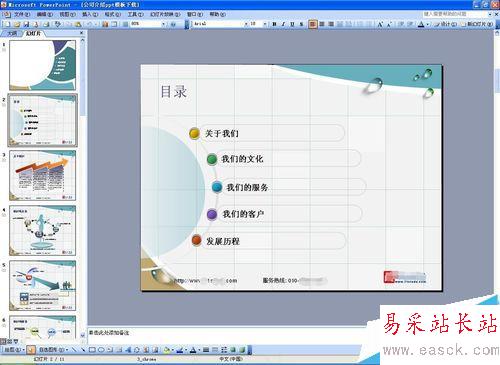This screenshot has height=365, width=500.
Task: Click Insert Clip Art icon
Action: (x=146, y=350)
